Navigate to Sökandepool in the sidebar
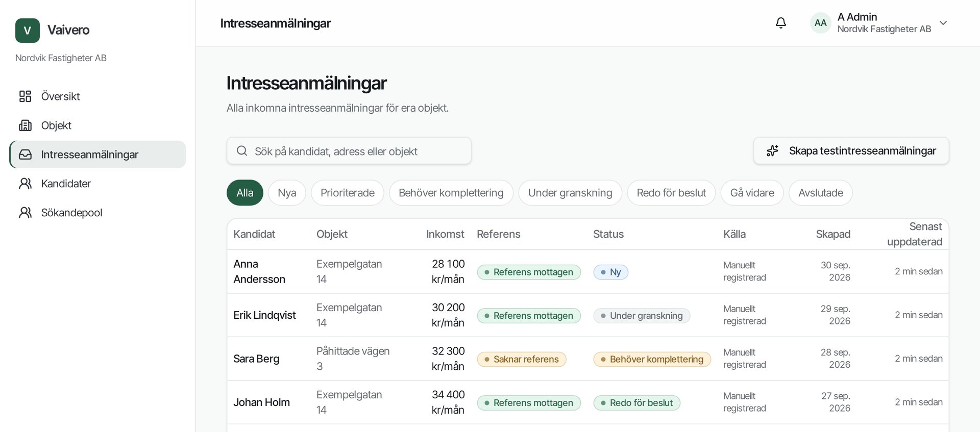 coord(97,213)
